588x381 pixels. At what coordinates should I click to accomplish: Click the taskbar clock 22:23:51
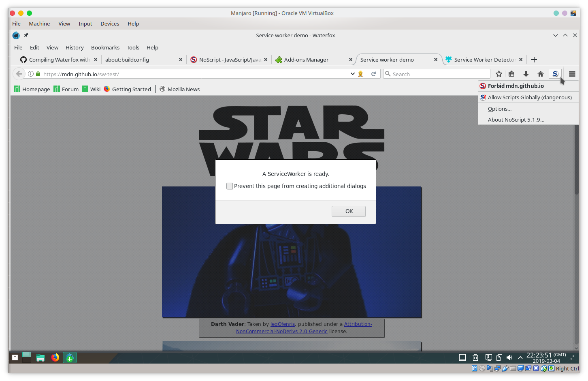coord(539,355)
